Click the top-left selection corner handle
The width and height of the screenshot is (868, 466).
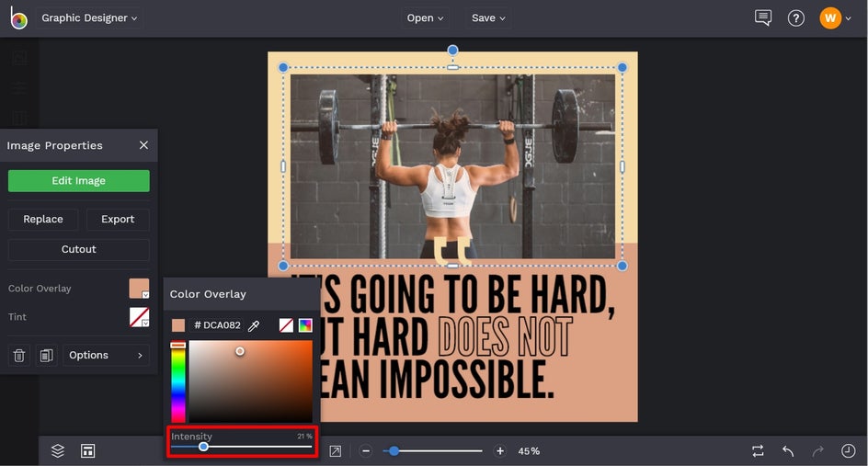(x=283, y=67)
